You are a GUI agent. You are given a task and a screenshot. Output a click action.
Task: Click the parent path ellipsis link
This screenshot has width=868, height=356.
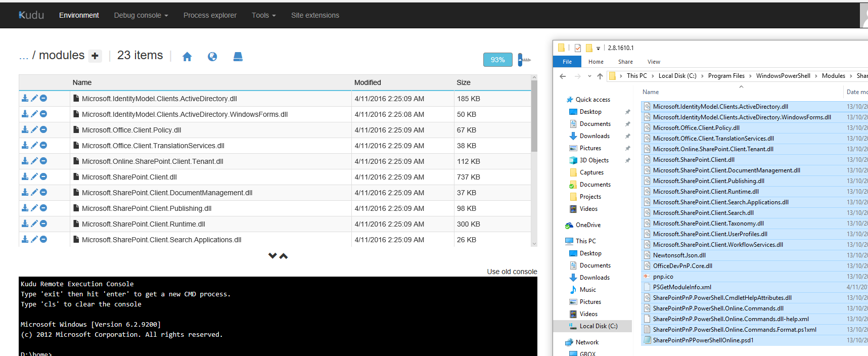pyautogui.click(x=23, y=56)
